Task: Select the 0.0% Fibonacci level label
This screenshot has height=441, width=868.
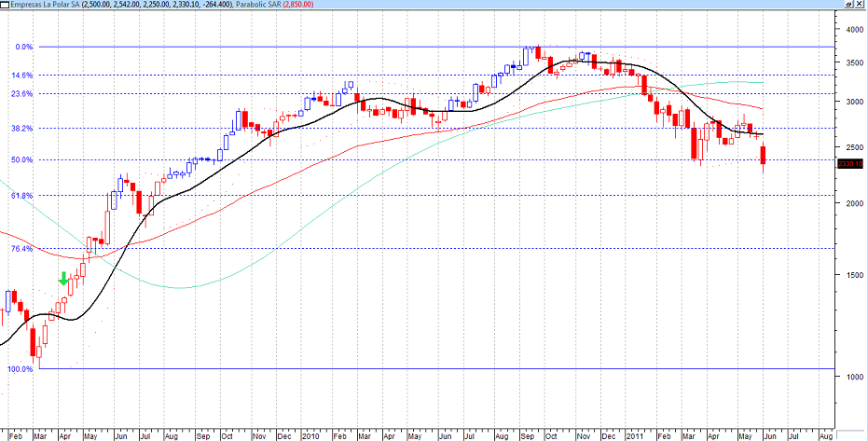Action: click(24, 47)
